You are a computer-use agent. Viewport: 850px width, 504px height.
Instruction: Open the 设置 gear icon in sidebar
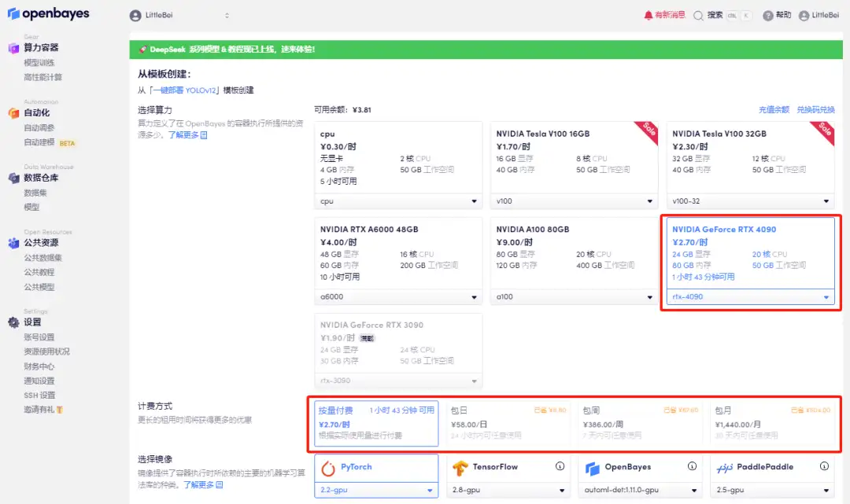coord(13,321)
